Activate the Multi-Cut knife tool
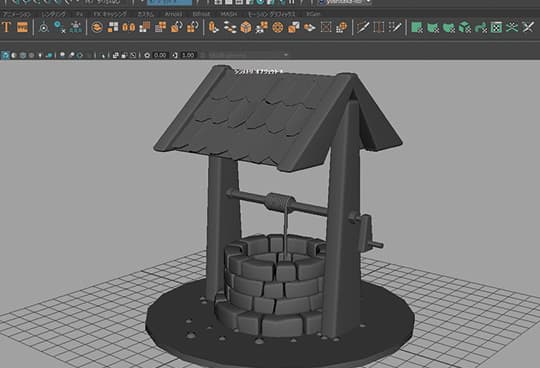Viewport: 540px width, 368px height. coord(363,27)
